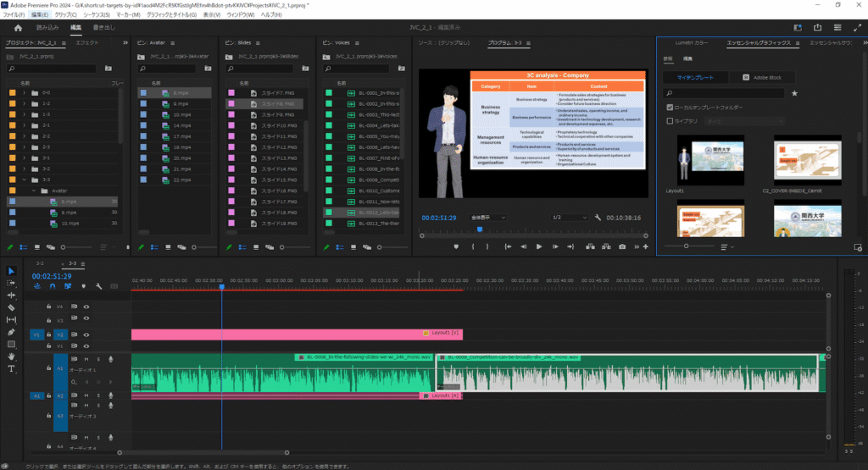This screenshot has height=470, width=868.
Task: Collapse the 3-3 bin folder
Action: click(24, 180)
